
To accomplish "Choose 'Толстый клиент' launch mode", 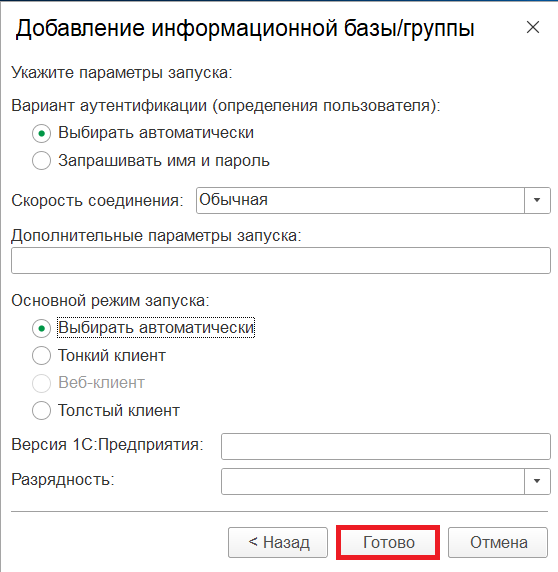I will pyautogui.click(x=41, y=411).
